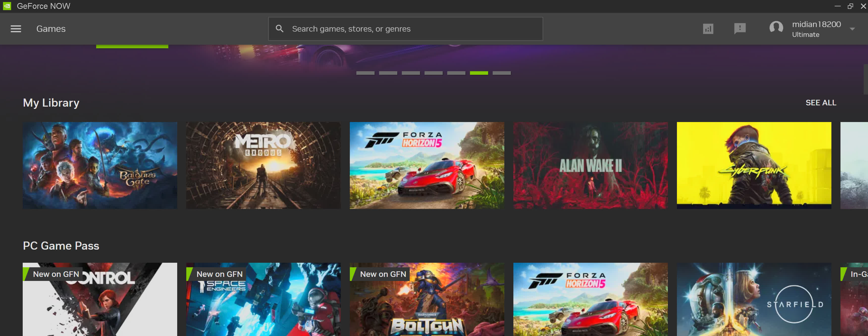Image resolution: width=868 pixels, height=336 pixels.
Task: Click SEE ALL for My Library
Action: (x=821, y=103)
